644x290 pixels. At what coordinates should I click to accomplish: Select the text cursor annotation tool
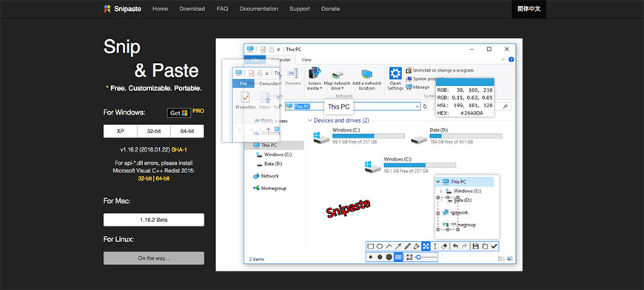[x=435, y=246]
